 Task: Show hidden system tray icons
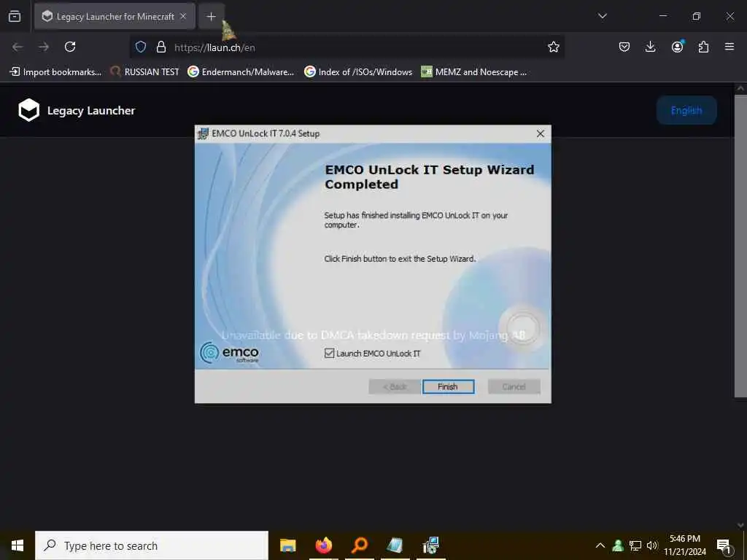[600, 545]
